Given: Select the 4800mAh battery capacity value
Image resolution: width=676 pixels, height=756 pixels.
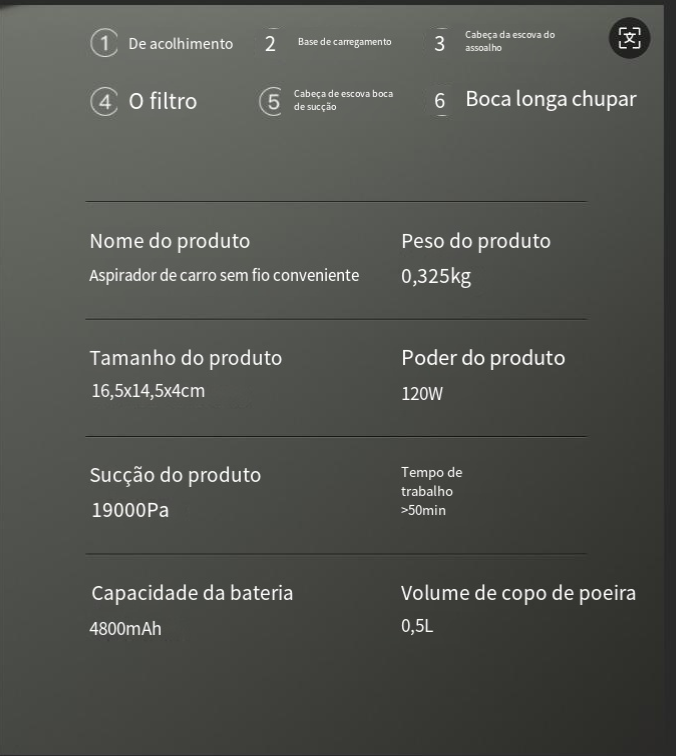Looking at the screenshot, I should pyautogui.click(x=125, y=629).
